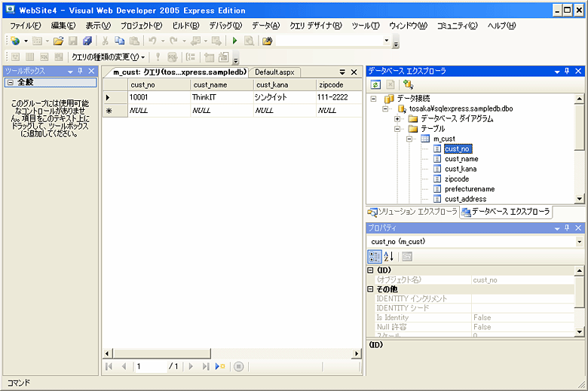Switch to ソリューション エクスプローラ tab

(x=412, y=212)
